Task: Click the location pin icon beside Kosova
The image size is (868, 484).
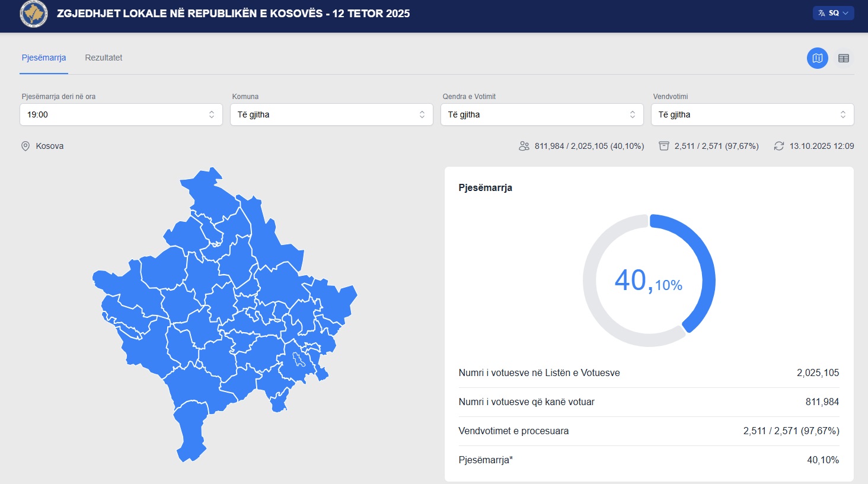Action: 25,146
